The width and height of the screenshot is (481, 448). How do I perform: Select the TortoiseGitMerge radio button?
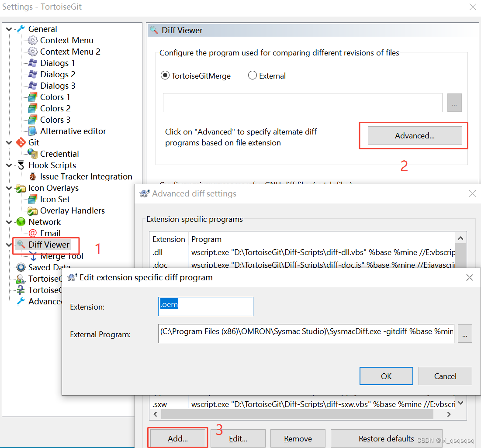[165, 75]
